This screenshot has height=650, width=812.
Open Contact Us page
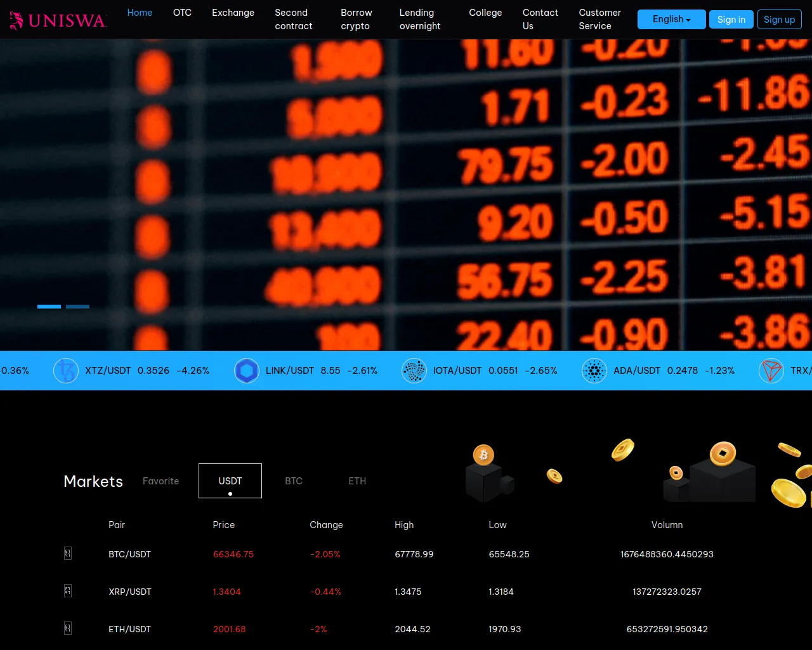point(540,20)
